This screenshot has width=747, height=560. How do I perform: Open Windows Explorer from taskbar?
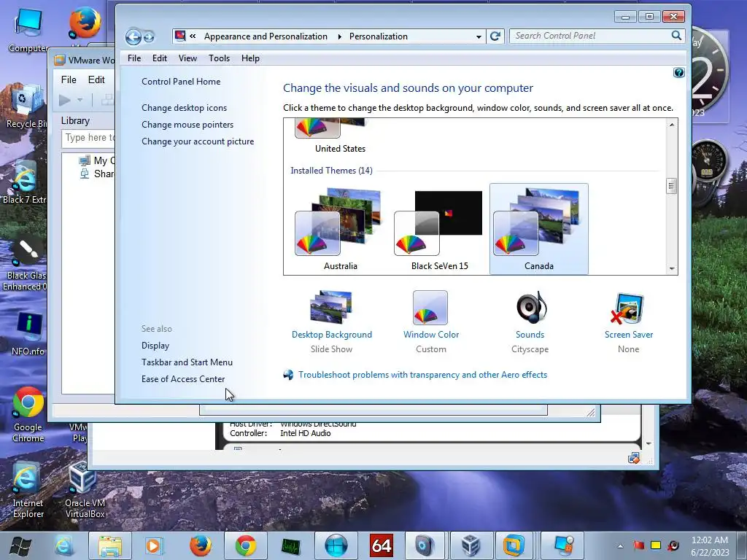pyautogui.click(x=110, y=545)
